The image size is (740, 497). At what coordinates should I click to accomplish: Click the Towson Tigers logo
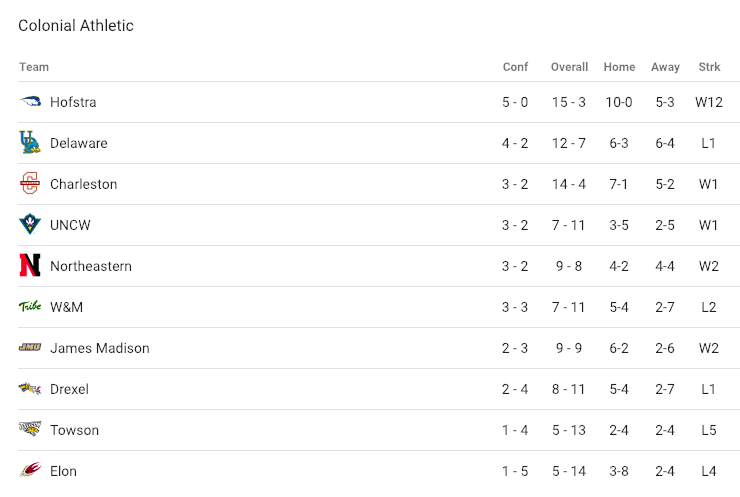coord(30,430)
